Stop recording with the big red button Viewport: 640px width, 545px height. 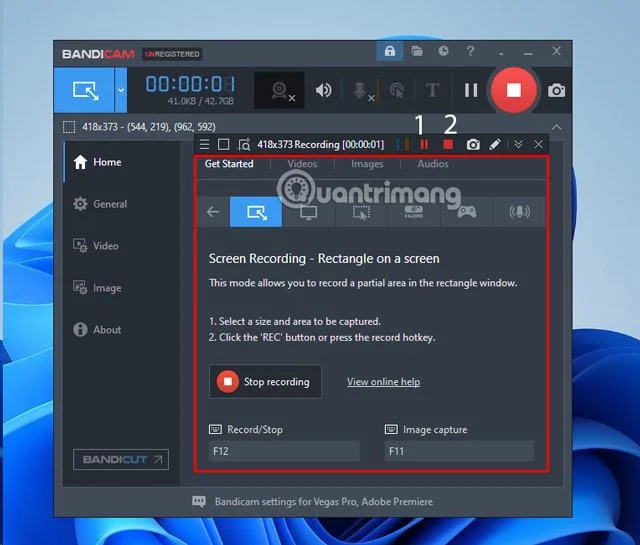pos(513,90)
